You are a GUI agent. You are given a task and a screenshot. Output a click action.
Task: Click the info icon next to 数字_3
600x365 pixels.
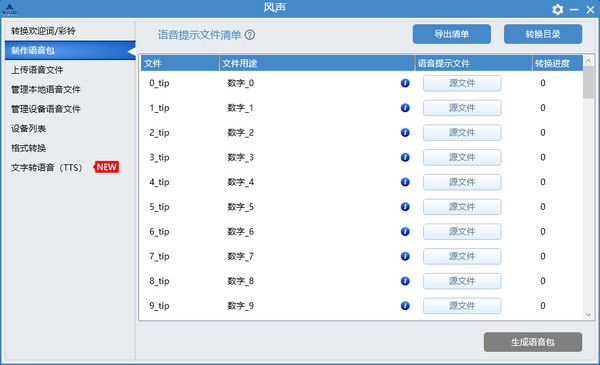405,157
